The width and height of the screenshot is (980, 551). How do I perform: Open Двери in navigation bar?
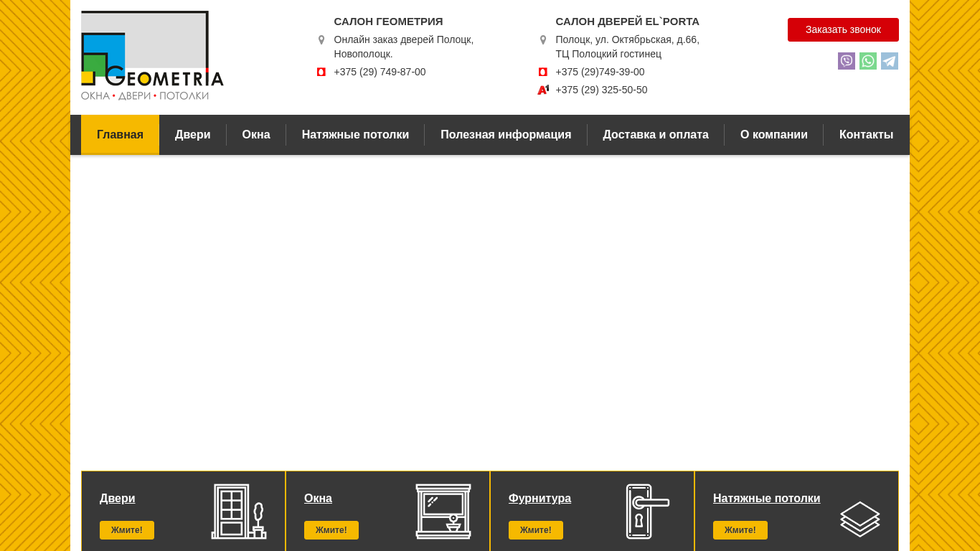pos(193,135)
